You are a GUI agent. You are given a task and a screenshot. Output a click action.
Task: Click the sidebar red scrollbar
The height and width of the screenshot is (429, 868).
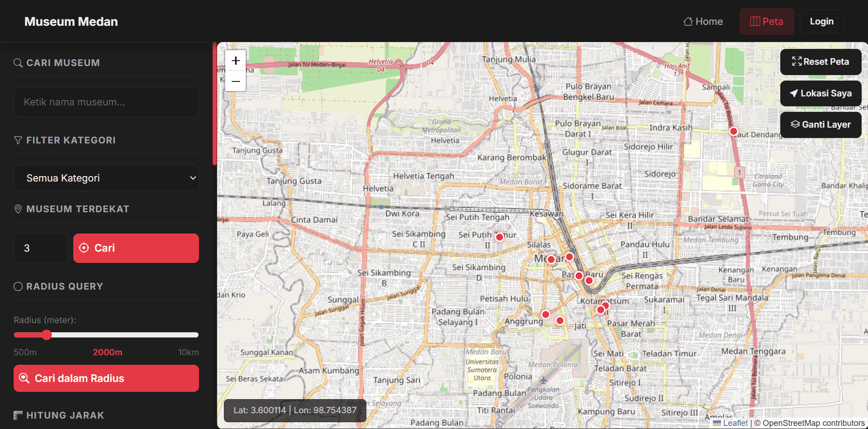point(214,104)
